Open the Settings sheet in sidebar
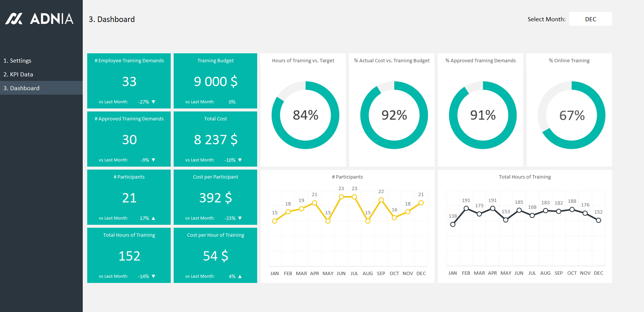Image resolution: width=644 pixels, height=312 pixels. point(18,60)
